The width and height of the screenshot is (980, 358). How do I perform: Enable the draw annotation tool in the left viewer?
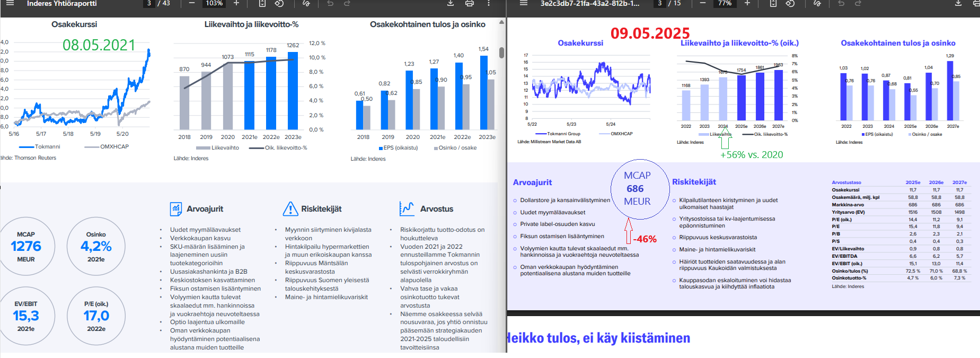306,3
